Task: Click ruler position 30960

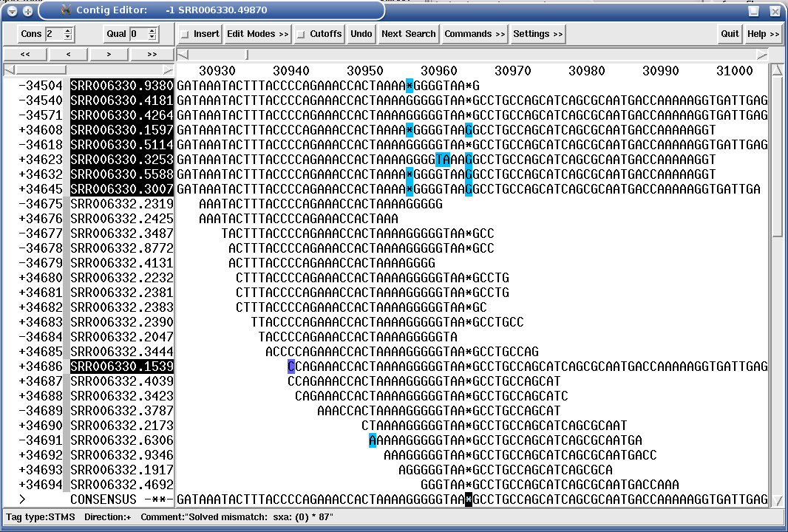Action: point(439,71)
